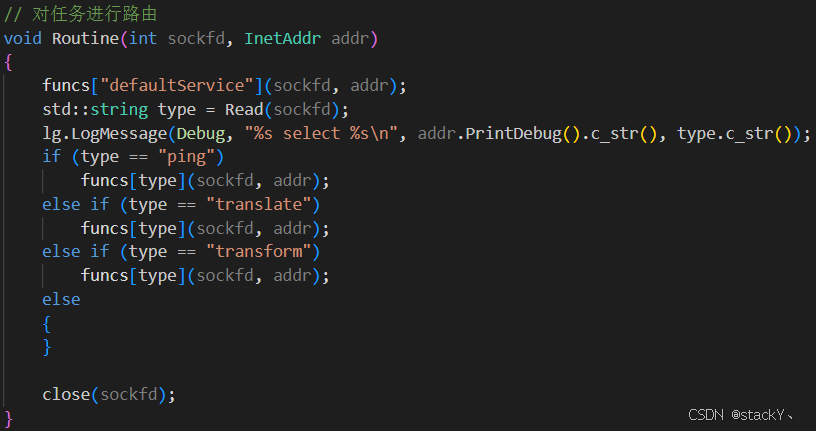Click the "transform" string literal
Viewport: 816px width, 431px height.
259,252
